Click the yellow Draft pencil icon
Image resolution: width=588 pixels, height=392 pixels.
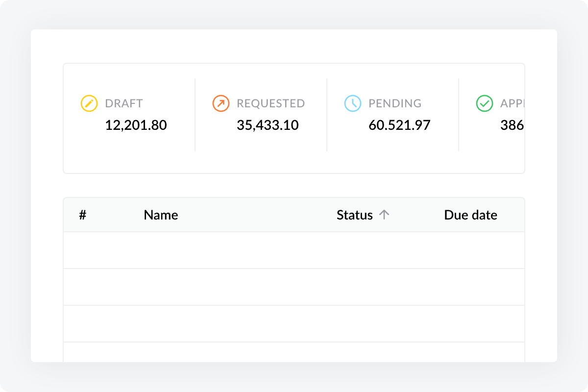point(89,103)
